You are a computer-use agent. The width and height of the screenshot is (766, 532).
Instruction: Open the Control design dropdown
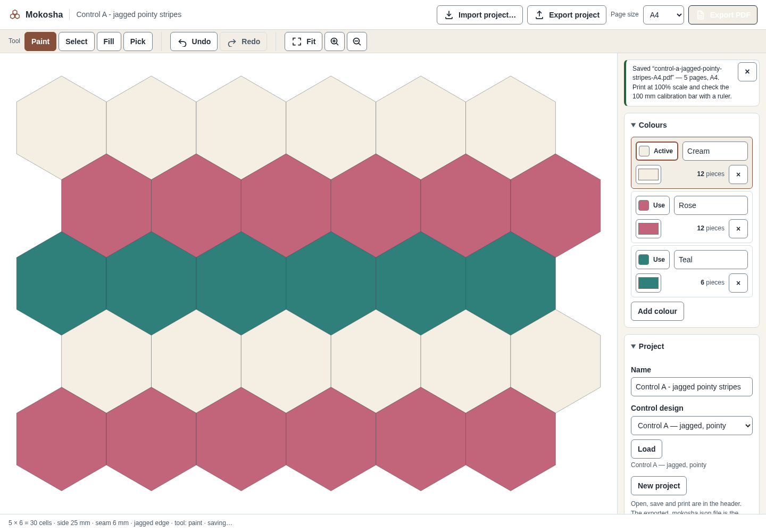692,426
